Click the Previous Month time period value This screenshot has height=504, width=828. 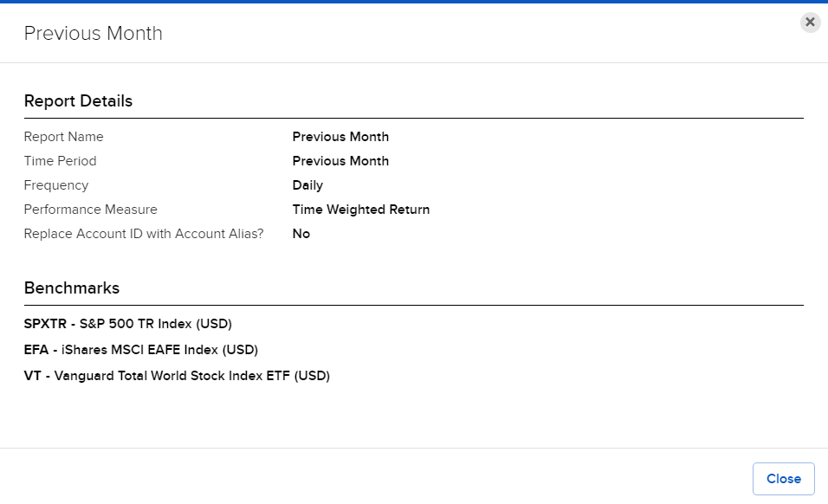click(x=340, y=161)
